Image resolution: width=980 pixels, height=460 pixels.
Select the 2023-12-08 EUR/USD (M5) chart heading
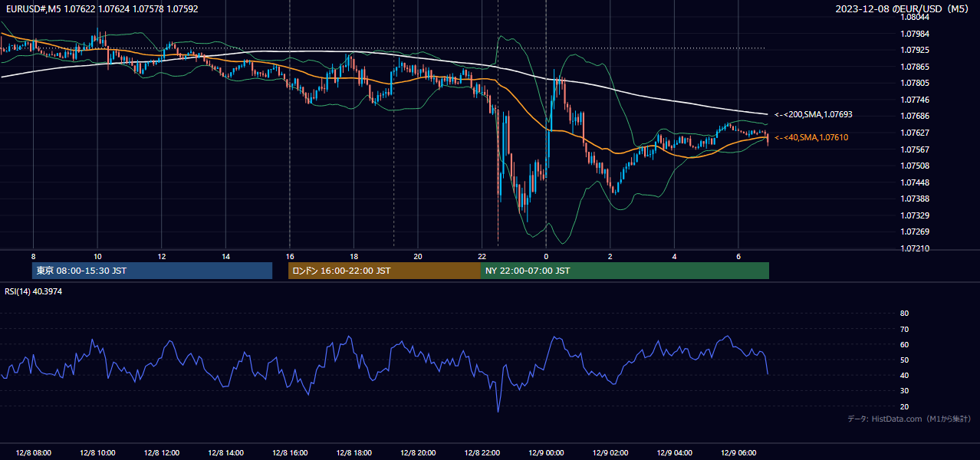(903, 8)
